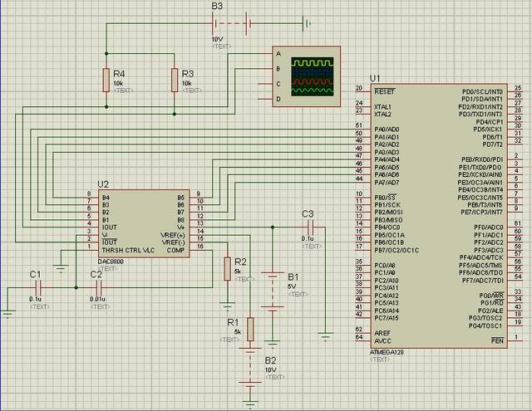Click the DAC0800 chip body U2
Viewport: 532px width, 411px height.
141,224
